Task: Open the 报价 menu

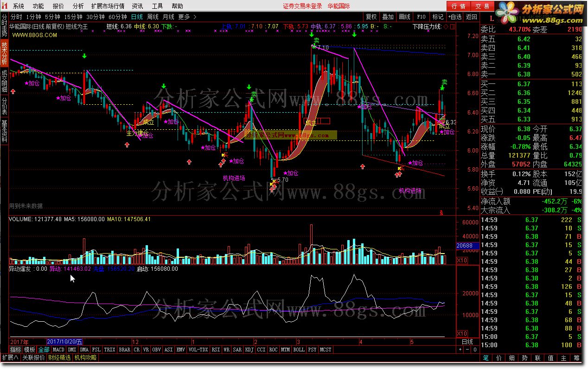Action: click(x=58, y=6)
